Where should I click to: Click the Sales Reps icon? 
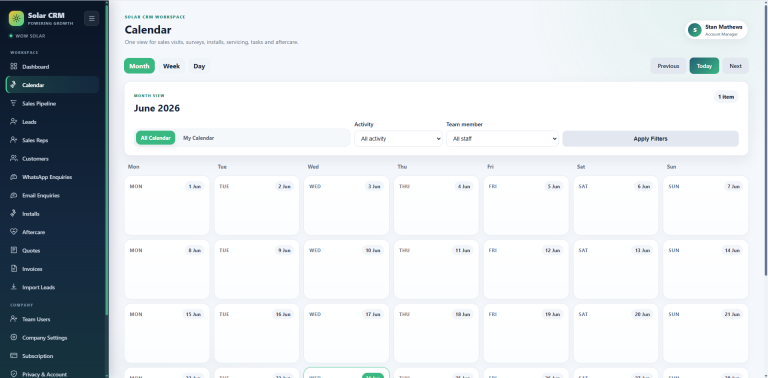point(14,140)
